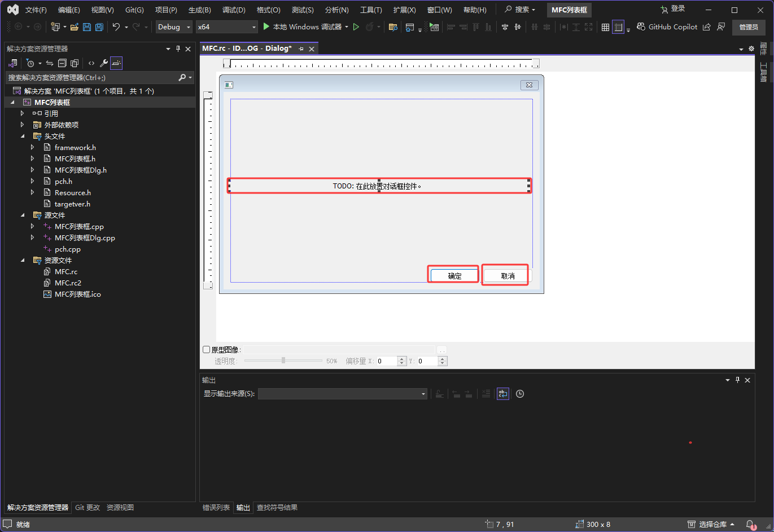Open the 文件(F) menu
Viewport: 774px width, 532px height.
[x=36, y=10]
